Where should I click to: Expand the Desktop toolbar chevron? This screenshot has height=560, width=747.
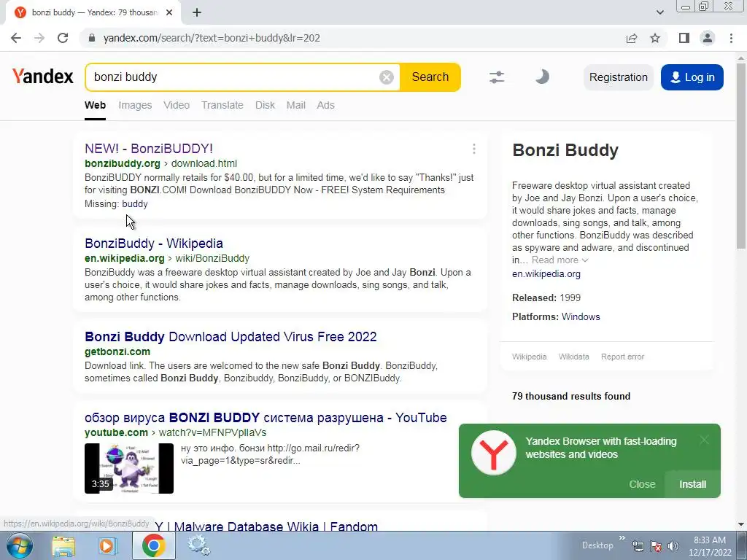(622, 538)
